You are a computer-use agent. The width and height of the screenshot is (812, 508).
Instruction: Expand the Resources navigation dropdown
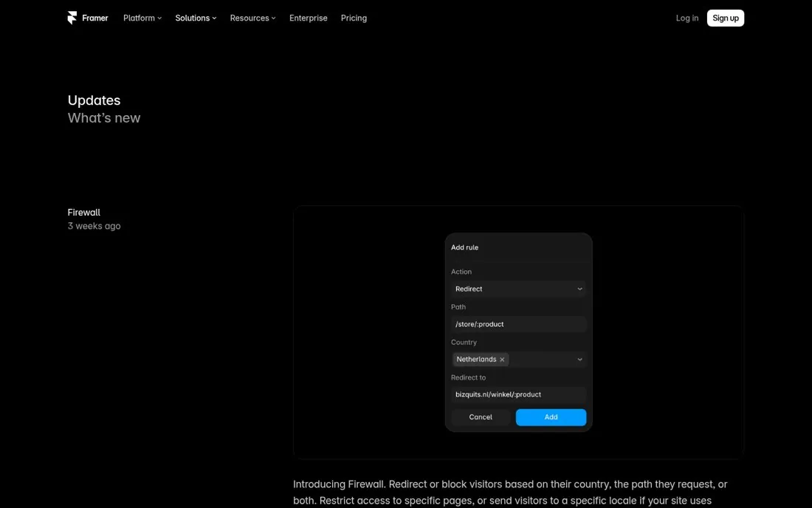pyautogui.click(x=252, y=18)
